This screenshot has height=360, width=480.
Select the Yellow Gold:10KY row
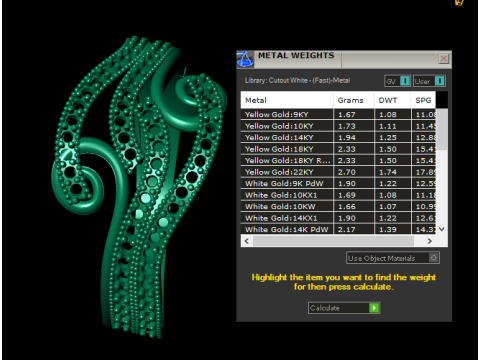pyautogui.click(x=338, y=126)
